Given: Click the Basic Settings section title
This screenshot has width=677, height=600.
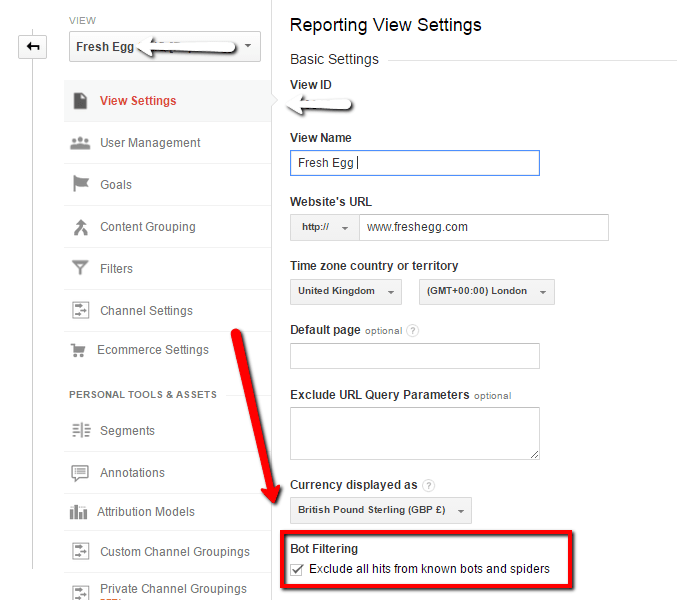Looking at the screenshot, I should [334, 59].
